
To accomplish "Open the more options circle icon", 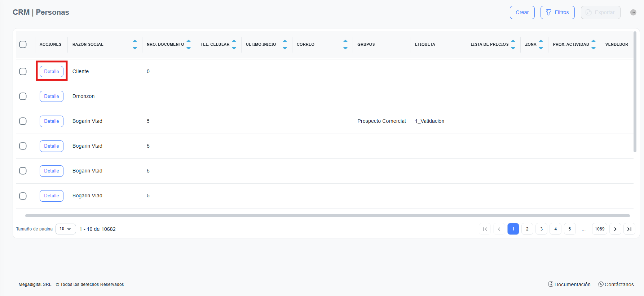I will pos(633,12).
